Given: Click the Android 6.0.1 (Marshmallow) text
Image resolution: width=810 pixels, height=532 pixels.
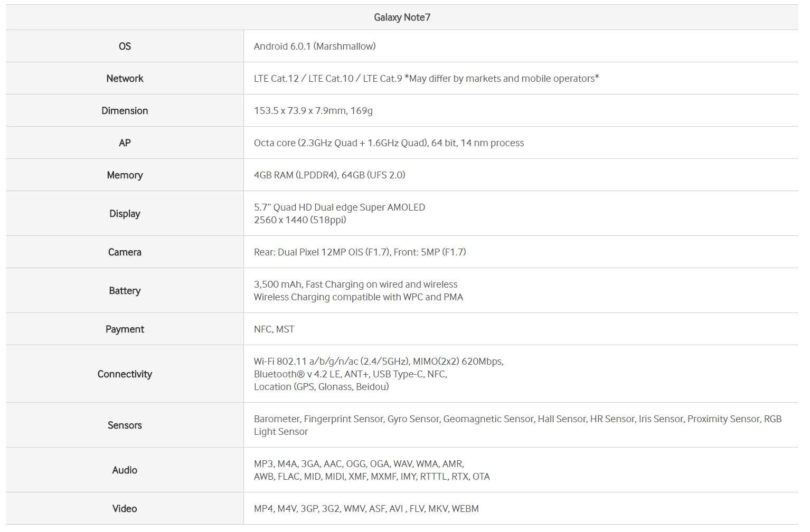Looking at the screenshot, I should [x=315, y=46].
